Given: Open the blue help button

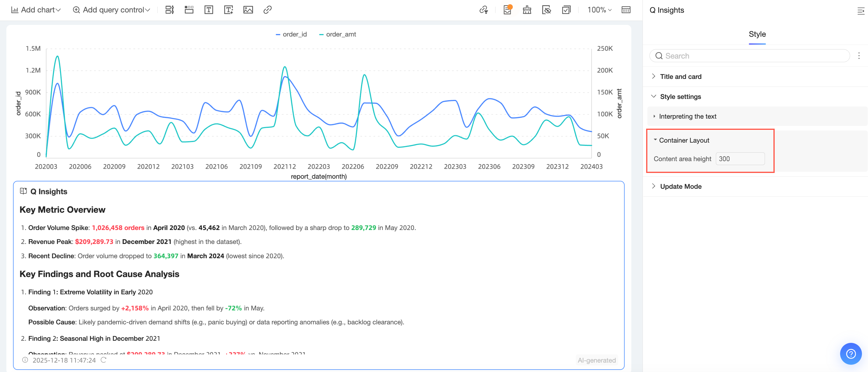Looking at the screenshot, I should 850,353.
